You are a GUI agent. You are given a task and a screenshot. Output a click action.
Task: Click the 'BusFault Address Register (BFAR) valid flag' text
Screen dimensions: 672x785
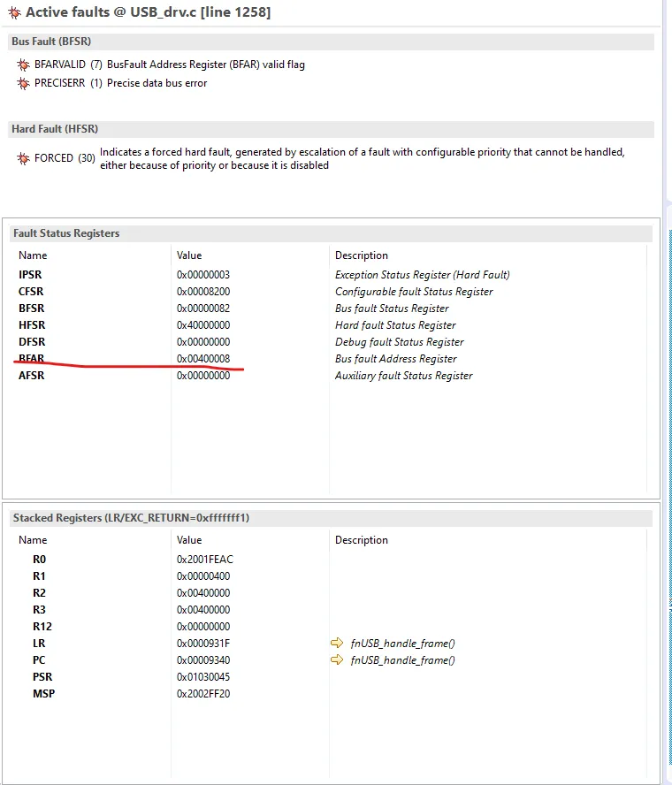coord(206,65)
